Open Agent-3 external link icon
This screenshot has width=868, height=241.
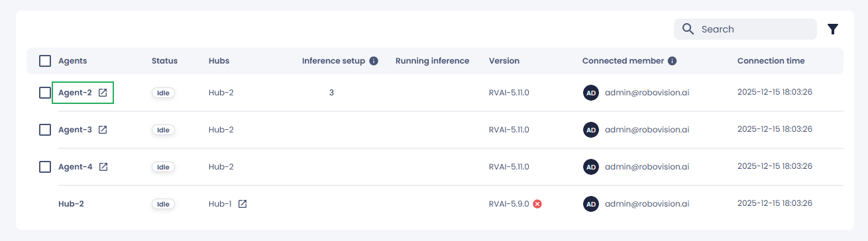pos(103,130)
